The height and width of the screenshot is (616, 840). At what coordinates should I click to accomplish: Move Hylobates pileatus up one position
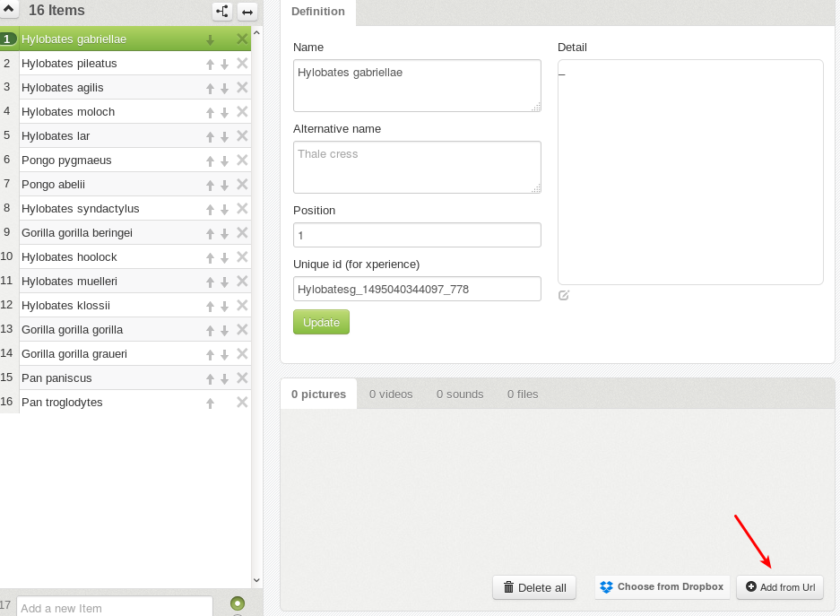point(210,65)
